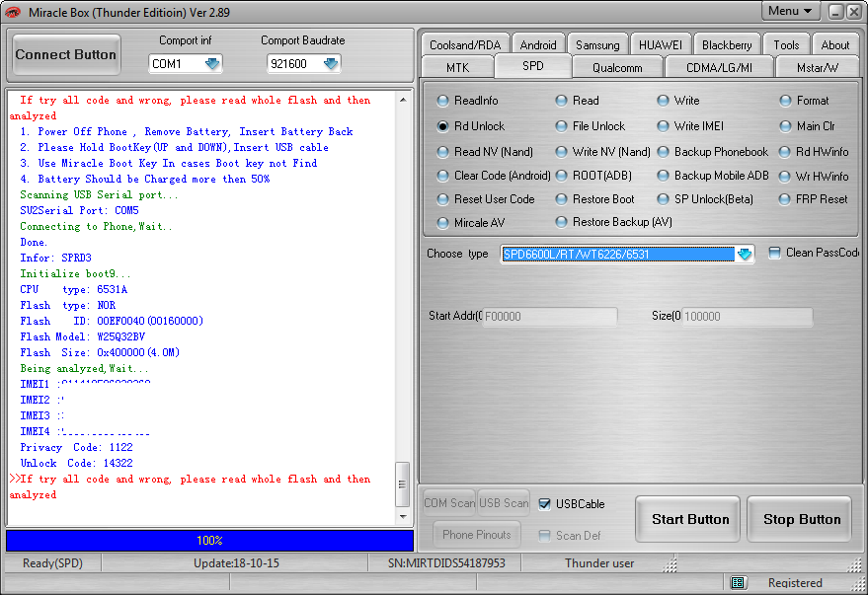This screenshot has height=595, width=868.
Task: Click the SN:MIRTDIDS54187953 status entry
Action: click(x=444, y=562)
